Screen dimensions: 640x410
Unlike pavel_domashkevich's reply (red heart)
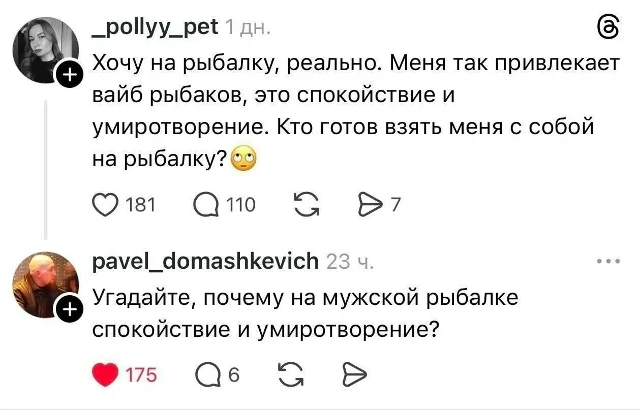coord(105,374)
